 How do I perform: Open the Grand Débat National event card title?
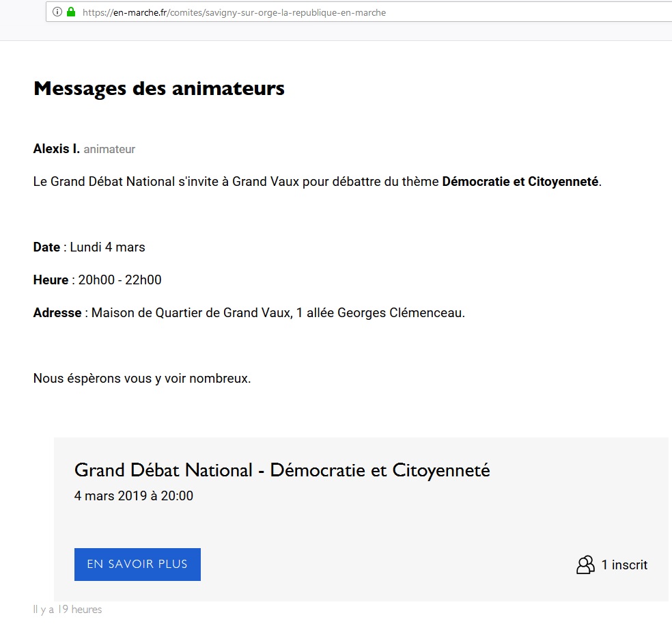(282, 470)
